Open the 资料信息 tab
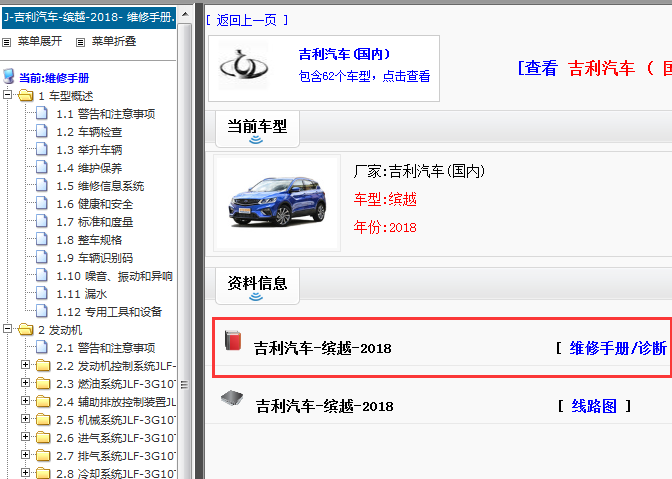 click(x=257, y=286)
